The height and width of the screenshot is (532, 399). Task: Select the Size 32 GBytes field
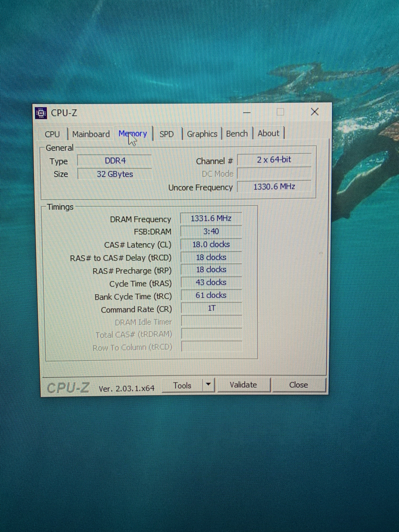coord(115,174)
